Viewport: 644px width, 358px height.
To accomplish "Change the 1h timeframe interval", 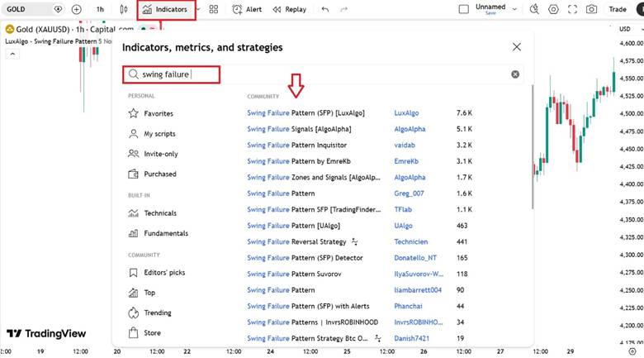I will tap(100, 9).
